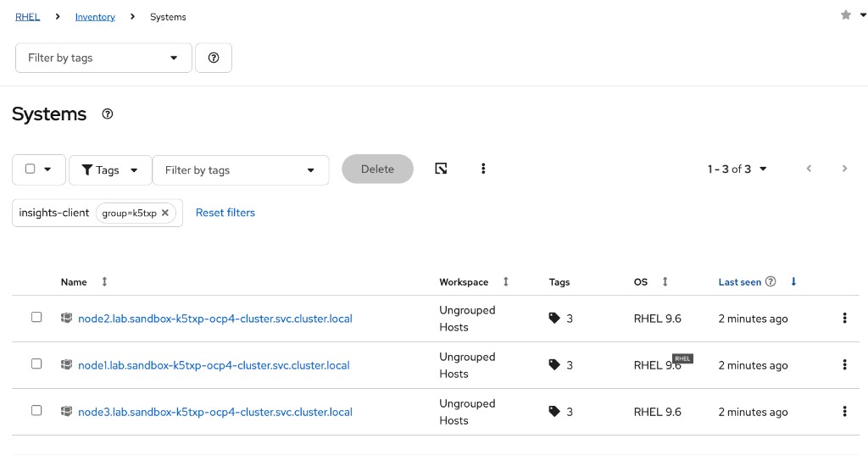This screenshot has width=868, height=455.
Task: Click the favorite star icon
Action: [846, 15]
